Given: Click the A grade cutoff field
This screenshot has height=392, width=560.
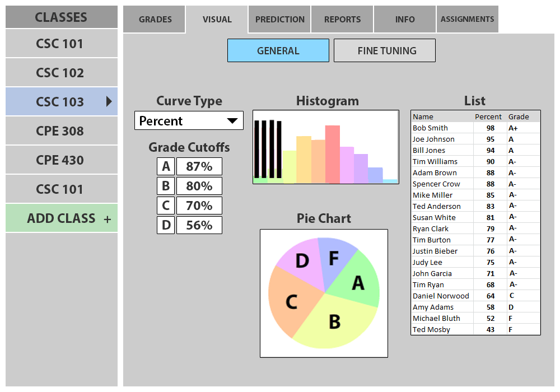Looking at the screenshot, I should point(199,166).
